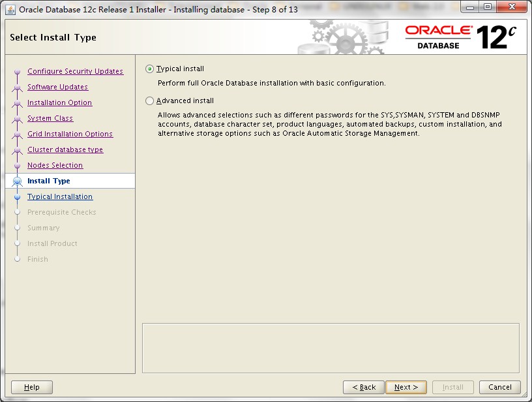Open the System Class step link
This screenshot has width=532, height=402.
[x=50, y=118]
